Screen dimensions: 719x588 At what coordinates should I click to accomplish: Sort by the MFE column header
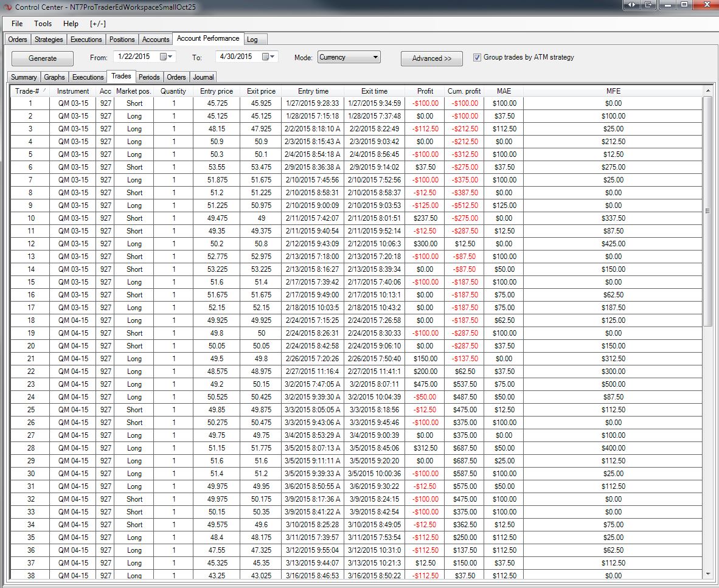[613, 91]
